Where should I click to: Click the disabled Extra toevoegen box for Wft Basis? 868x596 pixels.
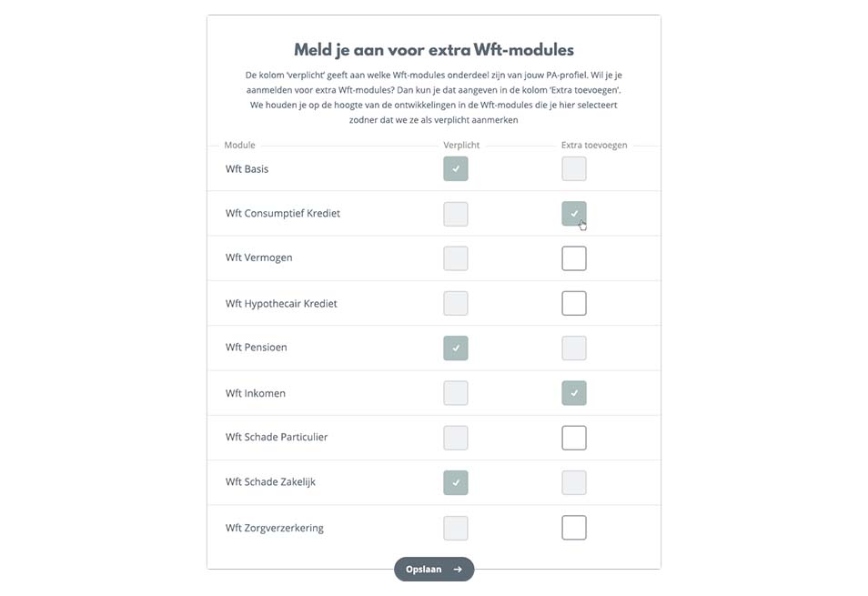(x=574, y=168)
